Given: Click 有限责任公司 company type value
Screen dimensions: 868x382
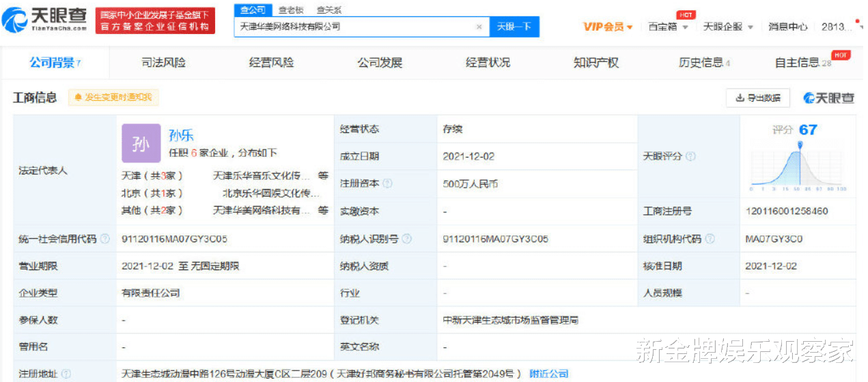Looking at the screenshot, I should click(x=151, y=293).
